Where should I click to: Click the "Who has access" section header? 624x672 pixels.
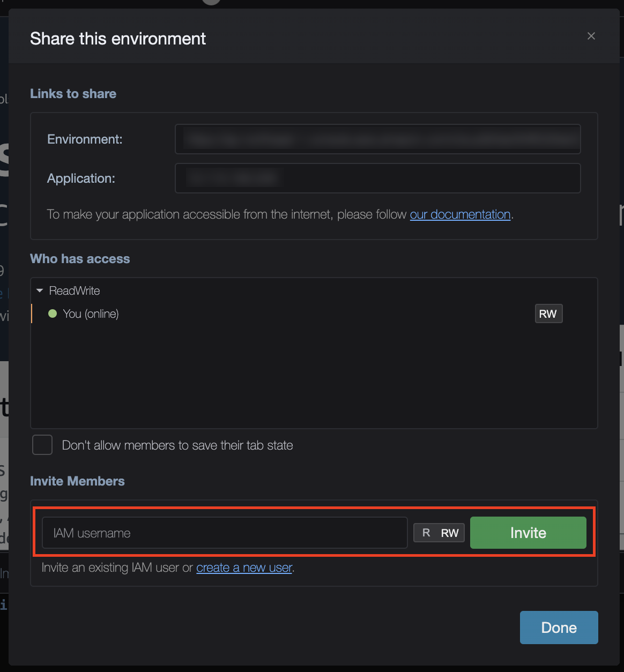point(79,259)
